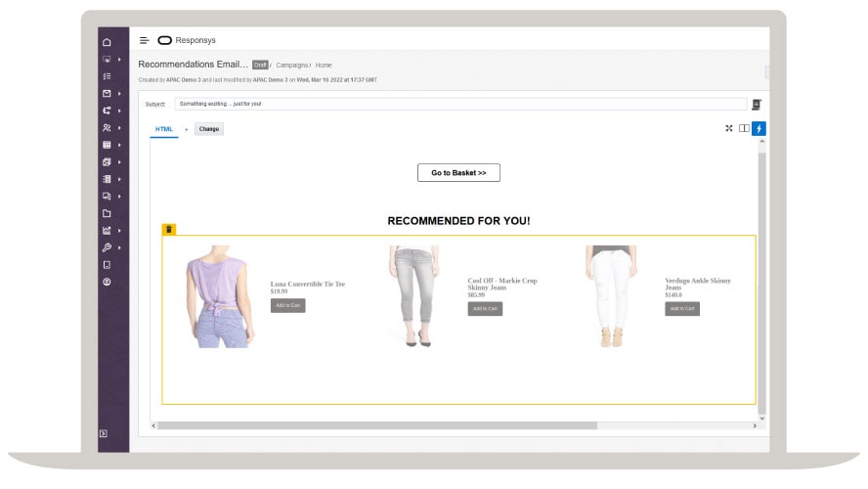Image resolution: width=868 pixels, height=489 pixels.
Task: Expand the wrench tools submenu arrow
Action: [119, 247]
